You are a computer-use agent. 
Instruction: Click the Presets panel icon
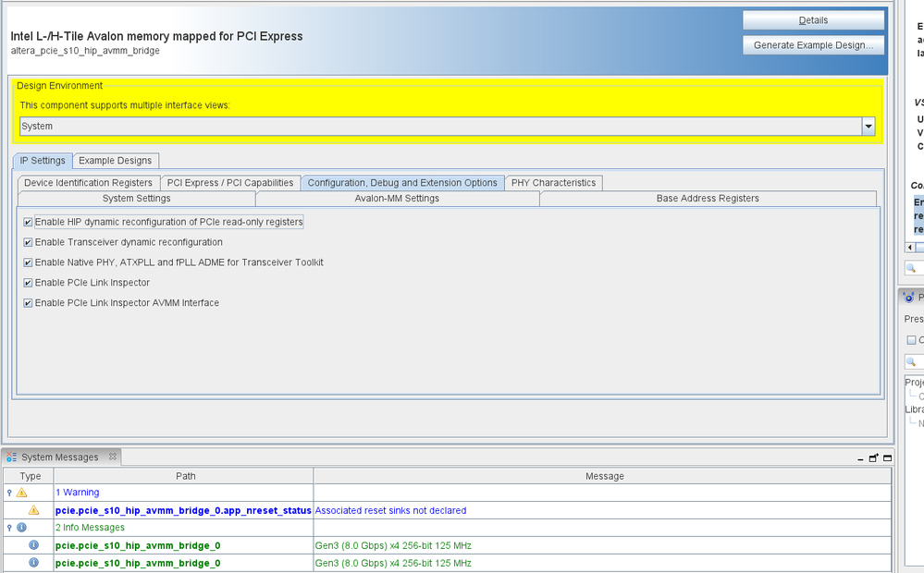908,298
